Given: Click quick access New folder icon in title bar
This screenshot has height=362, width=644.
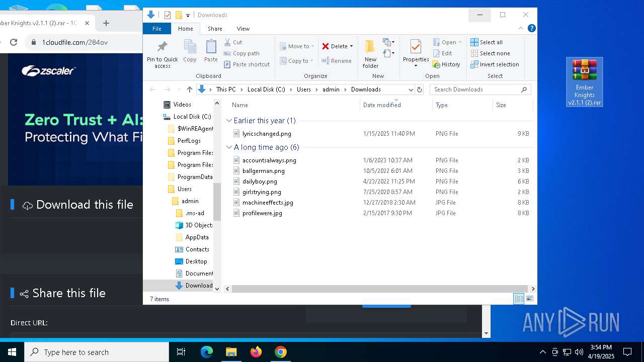Looking at the screenshot, I should point(178,15).
